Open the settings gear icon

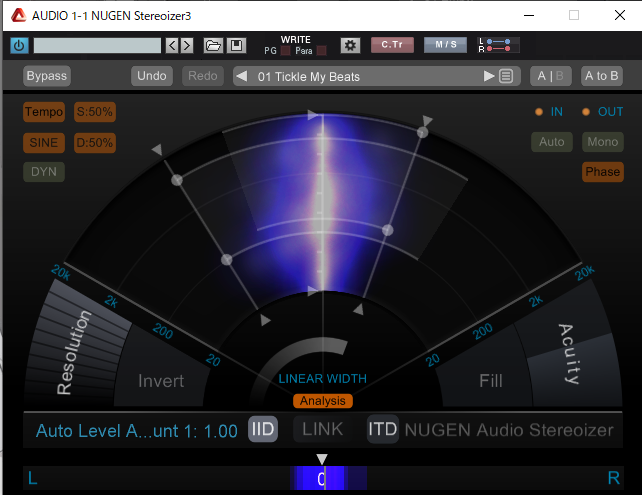[349, 45]
